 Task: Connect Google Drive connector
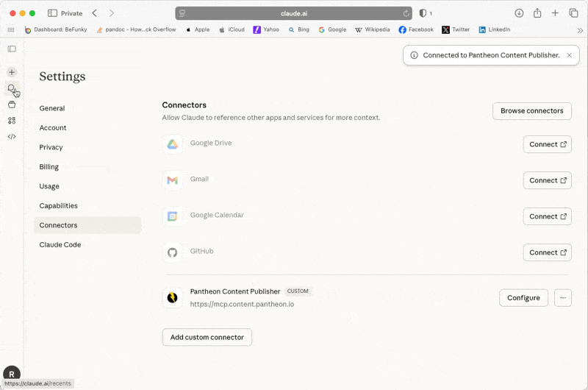[547, 144]
